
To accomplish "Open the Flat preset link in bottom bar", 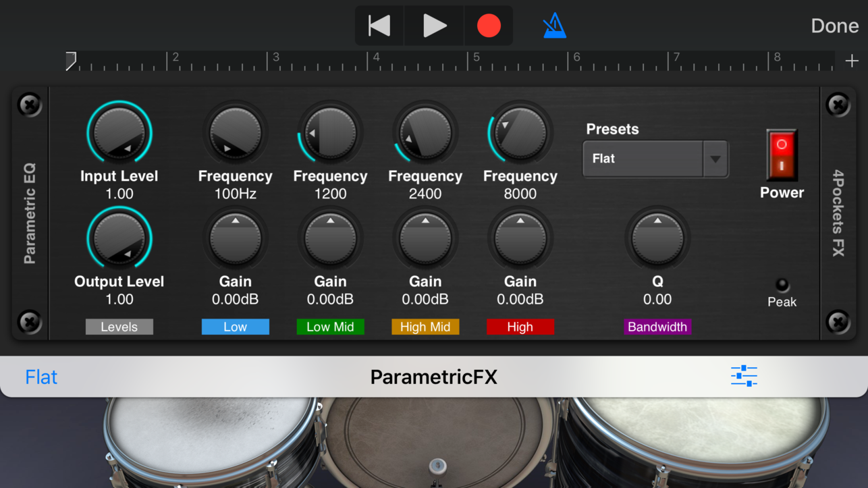I will tap(41, 377).
